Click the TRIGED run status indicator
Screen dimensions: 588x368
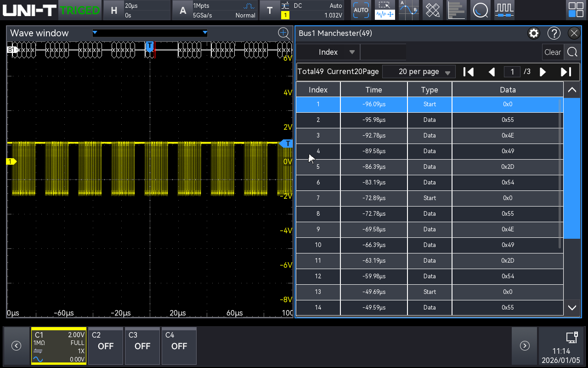(80, 10)
